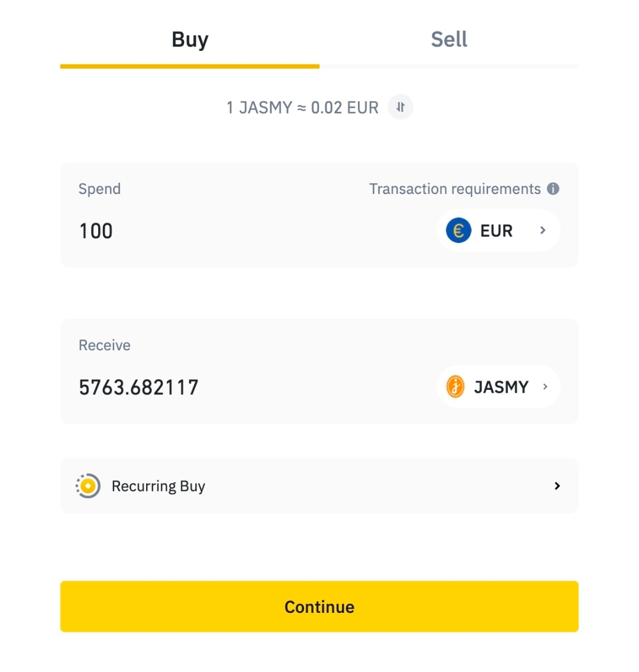Click the Receive label

(x=105, y=345)
